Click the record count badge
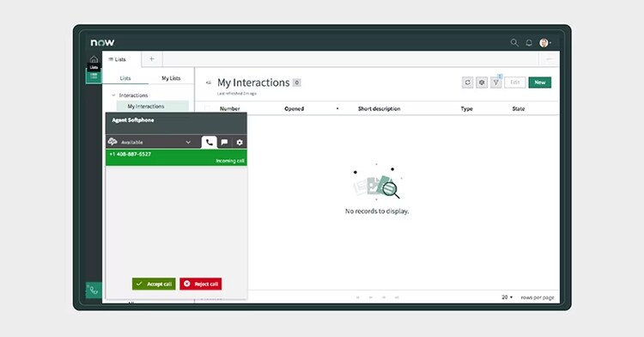Screen dimensions: 644x337 pyautogui.click(x=297, y=83)
